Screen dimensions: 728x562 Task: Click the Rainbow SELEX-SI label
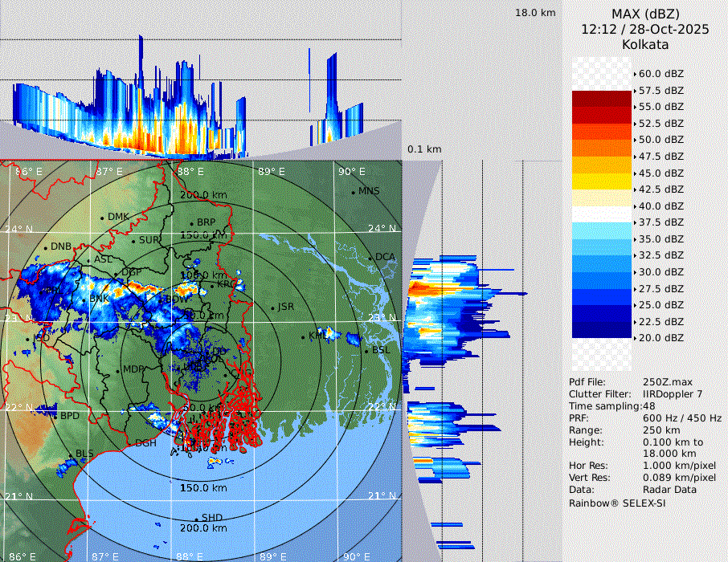click(617, 503)
